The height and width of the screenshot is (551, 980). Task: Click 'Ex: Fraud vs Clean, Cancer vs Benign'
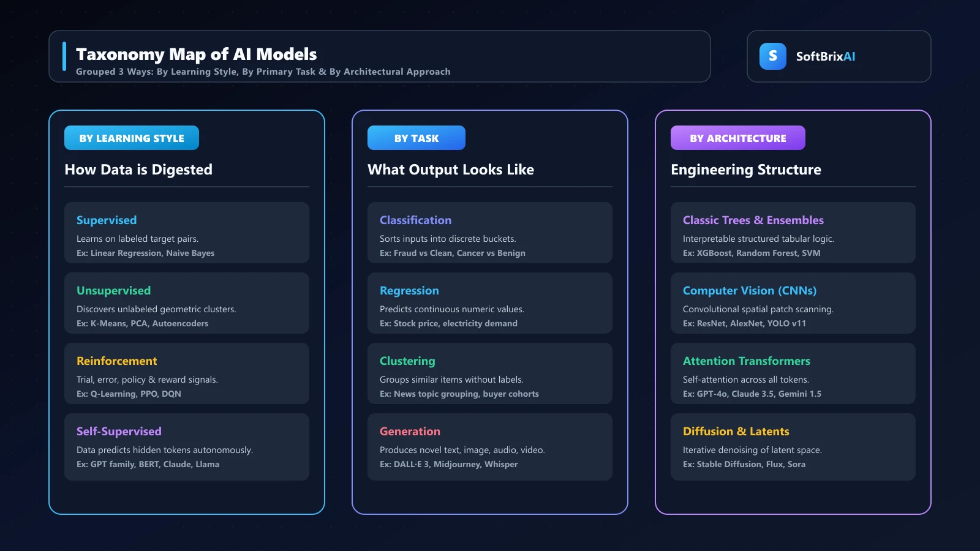453,253
